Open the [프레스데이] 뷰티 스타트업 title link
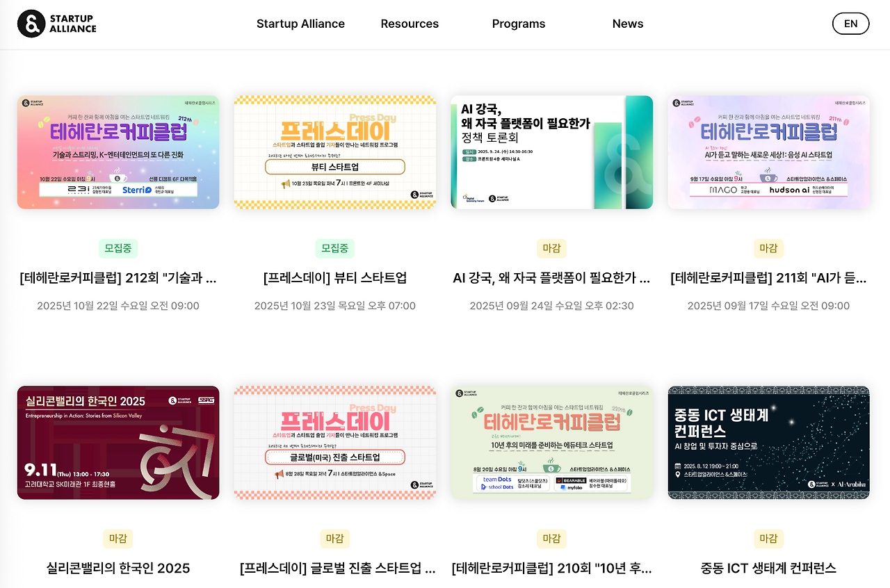 [335, 278]
